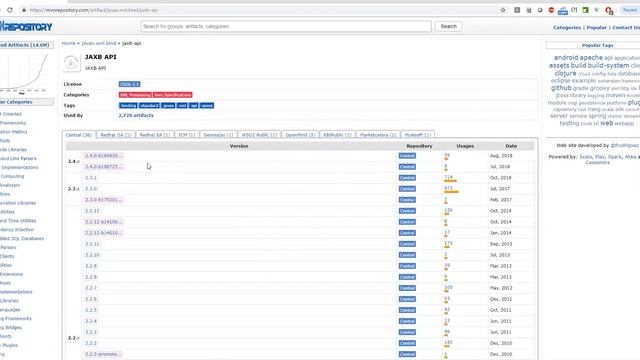This screenshot has width=640, height=360.
Task: Open the Java Specifications category badge
Action: point(172,95)
